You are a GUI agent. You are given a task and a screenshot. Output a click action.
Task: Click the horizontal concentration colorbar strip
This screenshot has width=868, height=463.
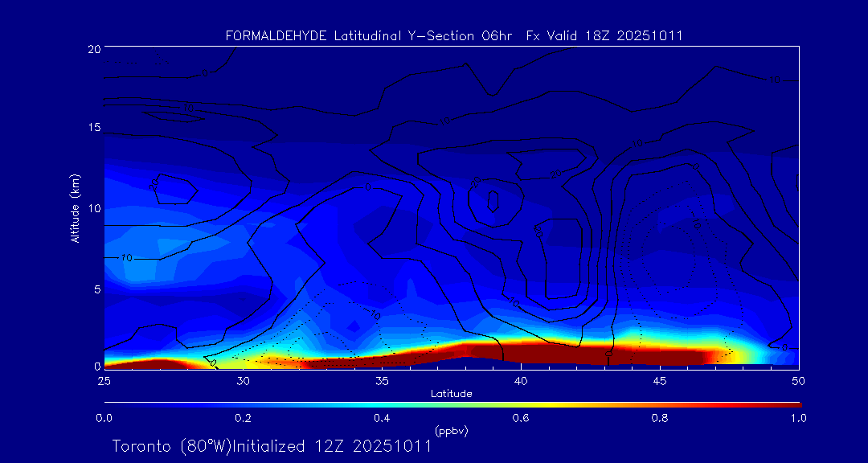[452, 405]
